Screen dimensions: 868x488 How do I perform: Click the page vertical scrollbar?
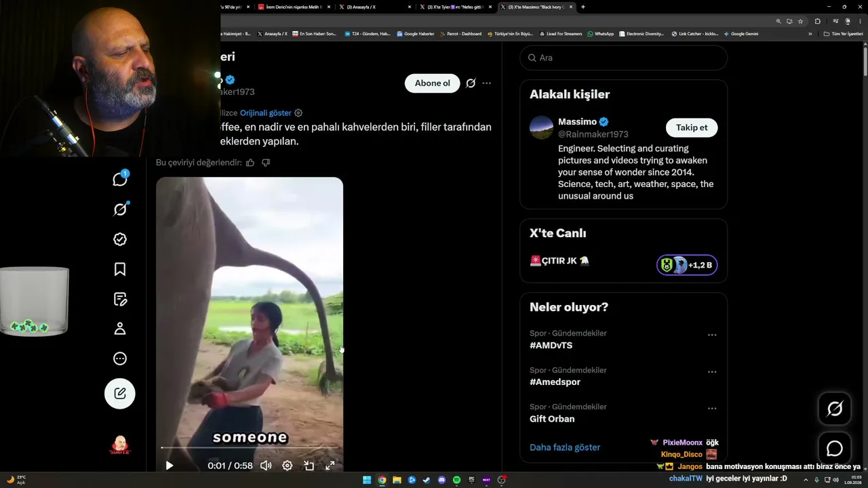pos(865,61)
